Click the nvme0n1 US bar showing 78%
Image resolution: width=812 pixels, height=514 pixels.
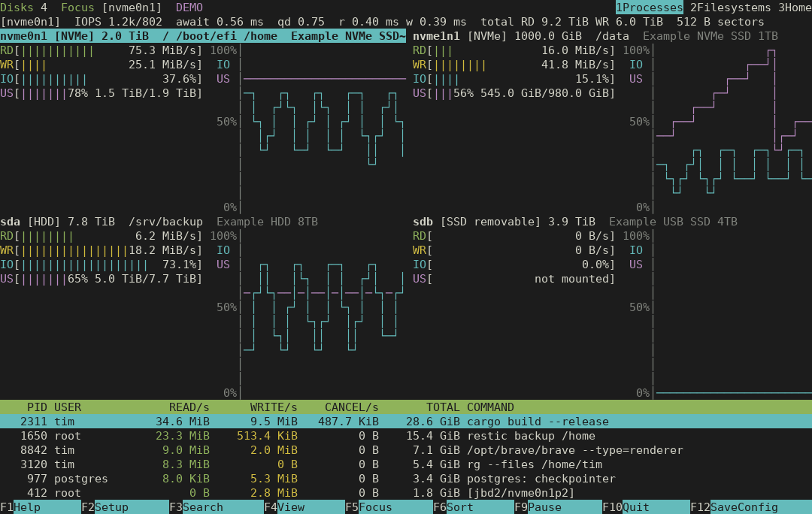[101, 93]
